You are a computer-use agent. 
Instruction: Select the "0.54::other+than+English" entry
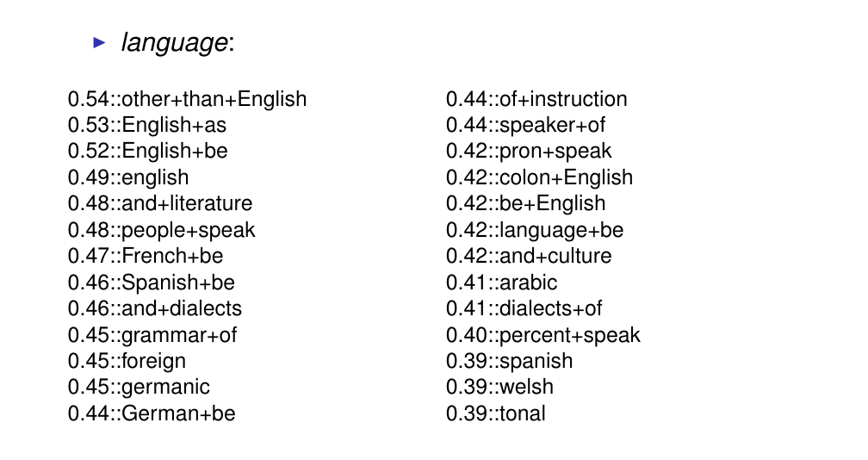click(187, 99)
